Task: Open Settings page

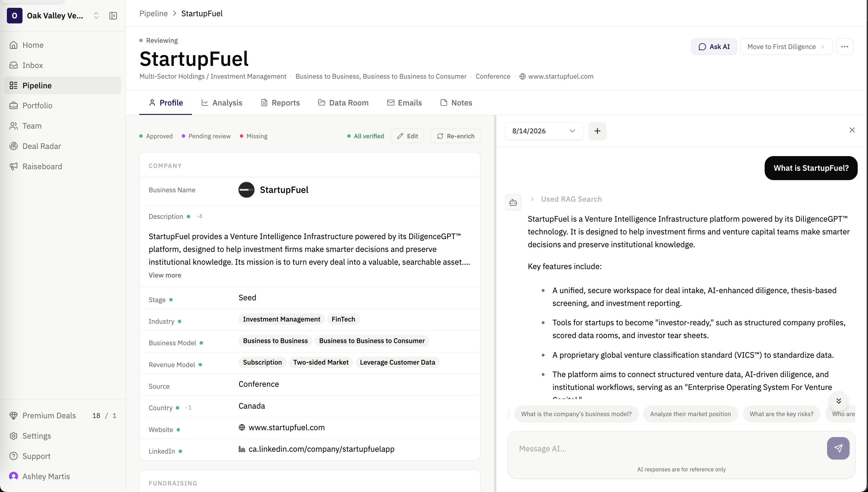Action: [x=62, y=436]
